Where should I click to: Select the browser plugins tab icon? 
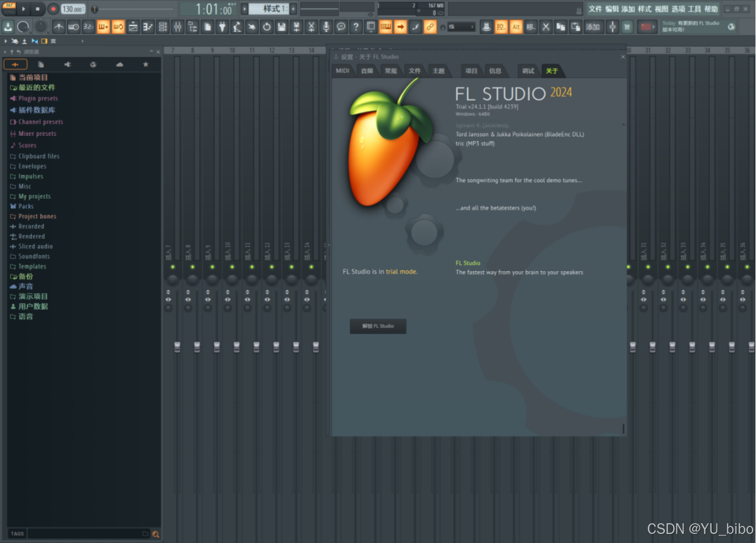(67, 64)
